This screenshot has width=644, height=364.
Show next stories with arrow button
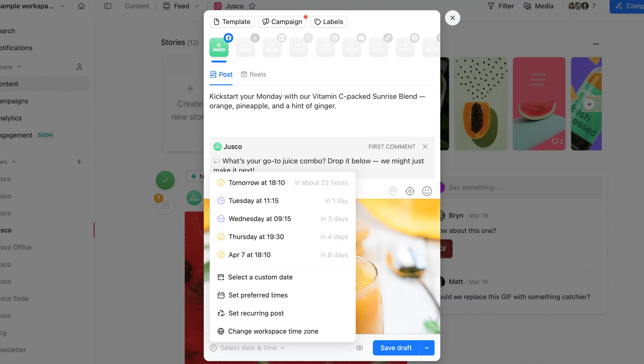(589, 104)
